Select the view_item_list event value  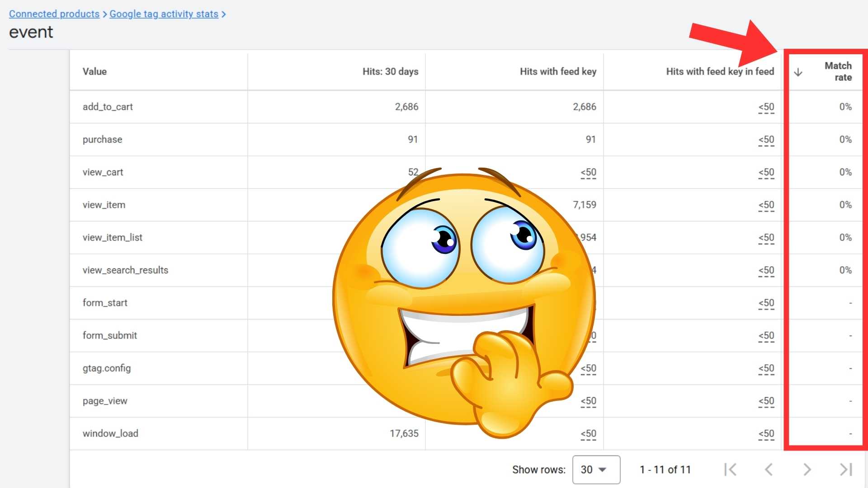point(112,237)
